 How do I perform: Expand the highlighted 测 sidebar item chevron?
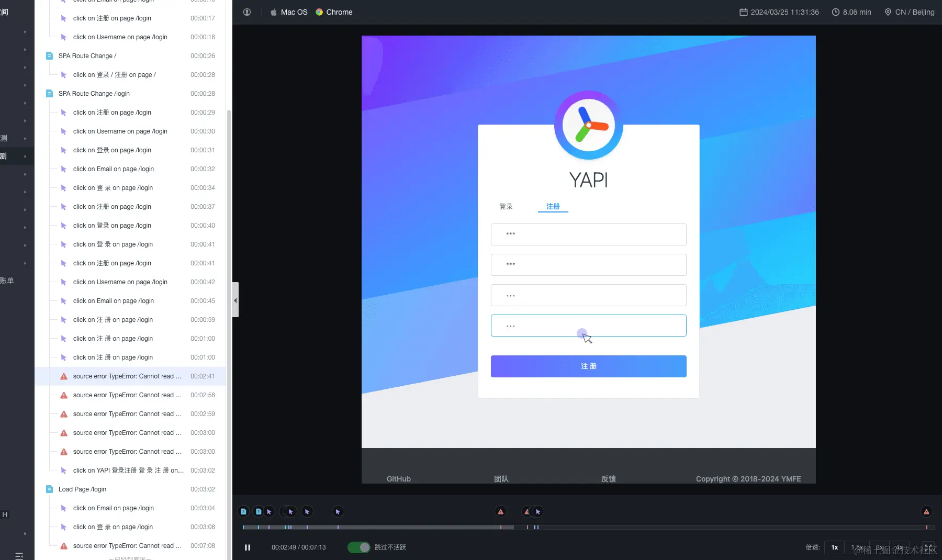tap(25, 156)
